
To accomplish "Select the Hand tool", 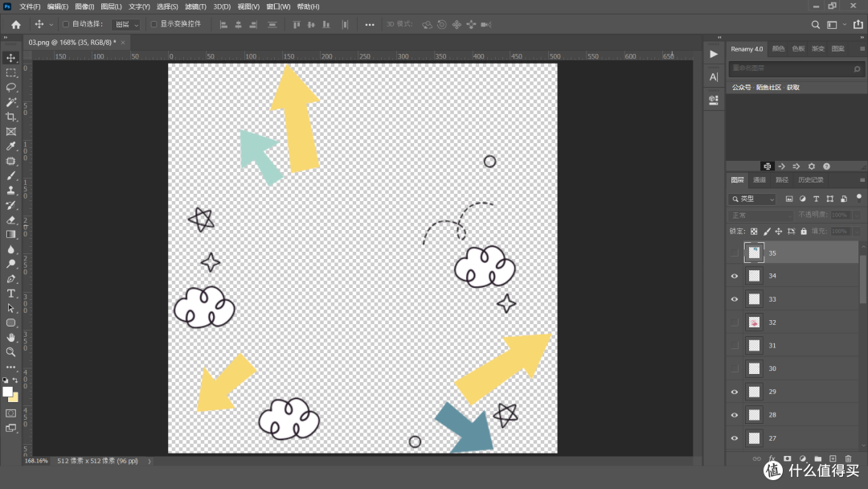I will point(11,337).
